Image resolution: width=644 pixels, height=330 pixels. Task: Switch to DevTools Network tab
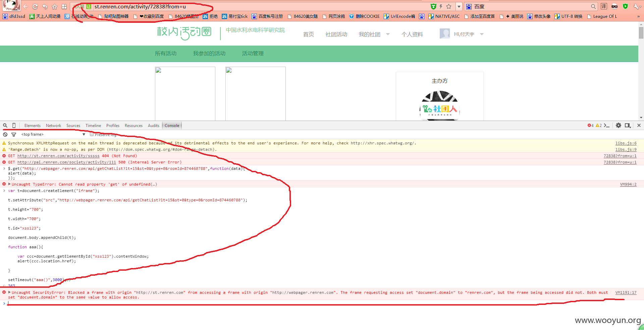[54, 126]
